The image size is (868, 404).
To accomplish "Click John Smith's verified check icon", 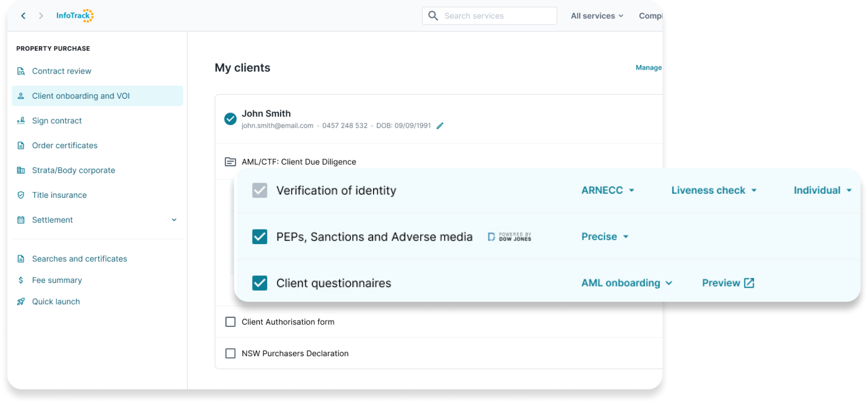I will click(230, 119).
